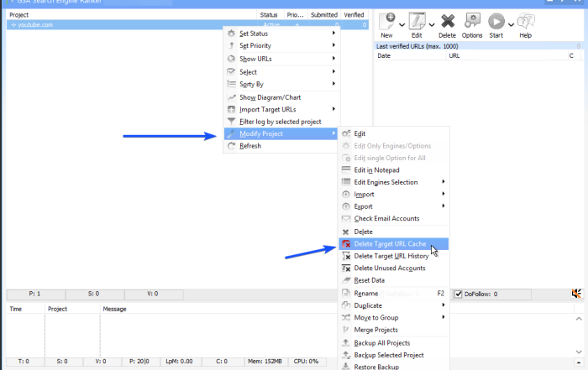Screen dimensions: 588x370
Task: Click the Edit project toolbar icon
Action: tap(417, 21)
